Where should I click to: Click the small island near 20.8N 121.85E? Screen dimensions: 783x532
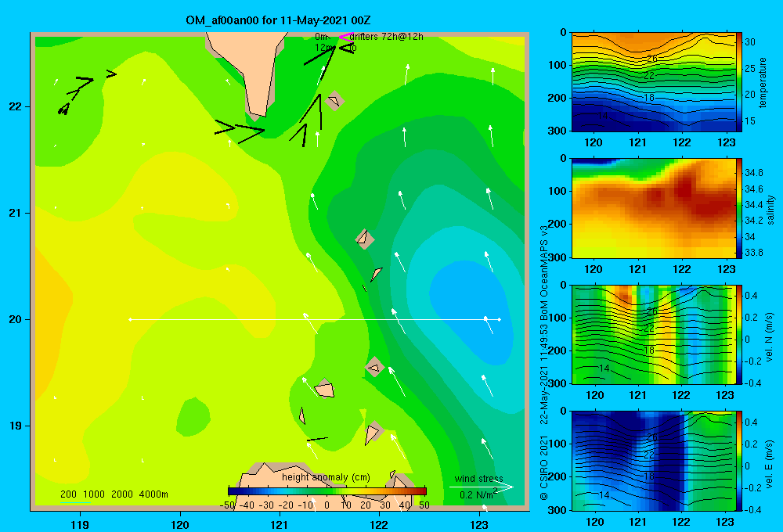(x=365, y=239)
